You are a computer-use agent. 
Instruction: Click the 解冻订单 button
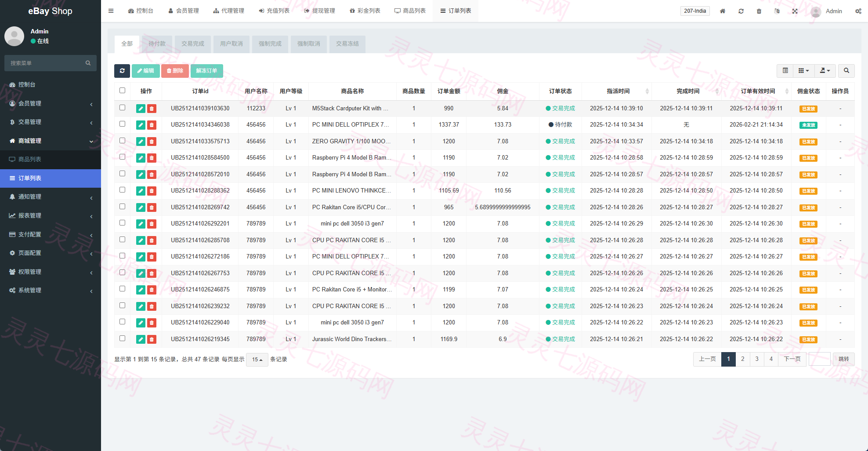(x=206, y=71)
